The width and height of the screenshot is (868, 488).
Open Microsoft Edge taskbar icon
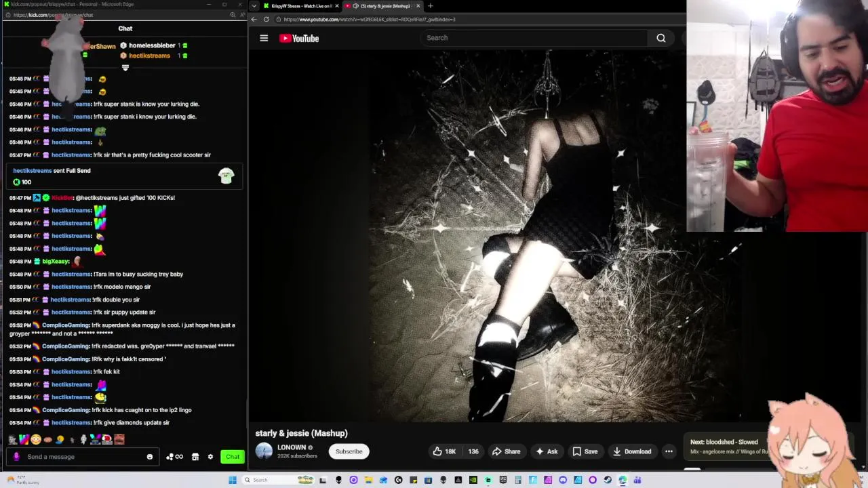tap(623, 480)
